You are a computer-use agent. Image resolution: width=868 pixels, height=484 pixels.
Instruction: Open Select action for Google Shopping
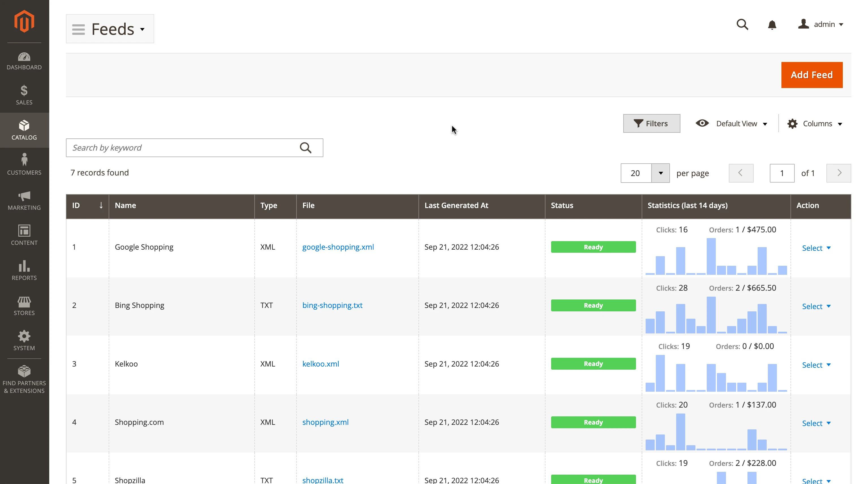click(x=816, y=248)
